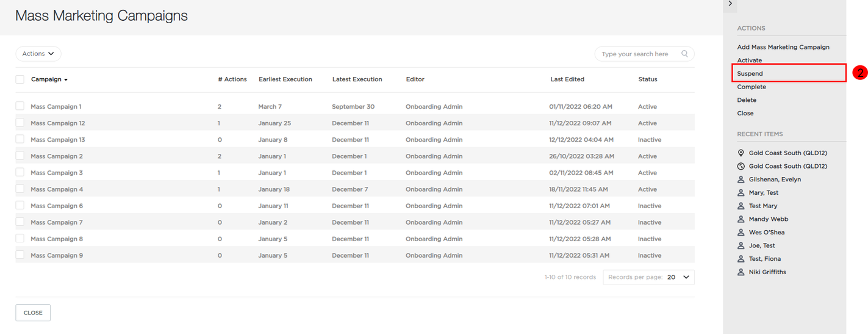
Task: Click the 1-10 of 10 records text
Action: 570,277
